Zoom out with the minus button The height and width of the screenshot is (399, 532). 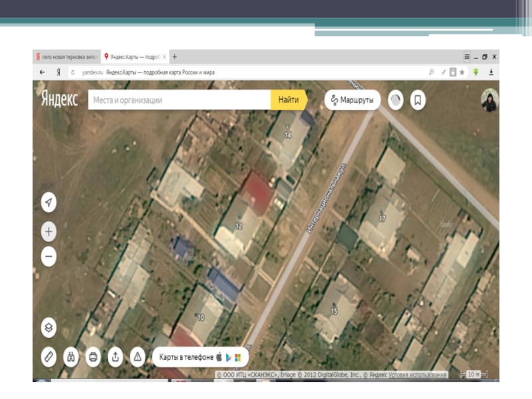49,256
